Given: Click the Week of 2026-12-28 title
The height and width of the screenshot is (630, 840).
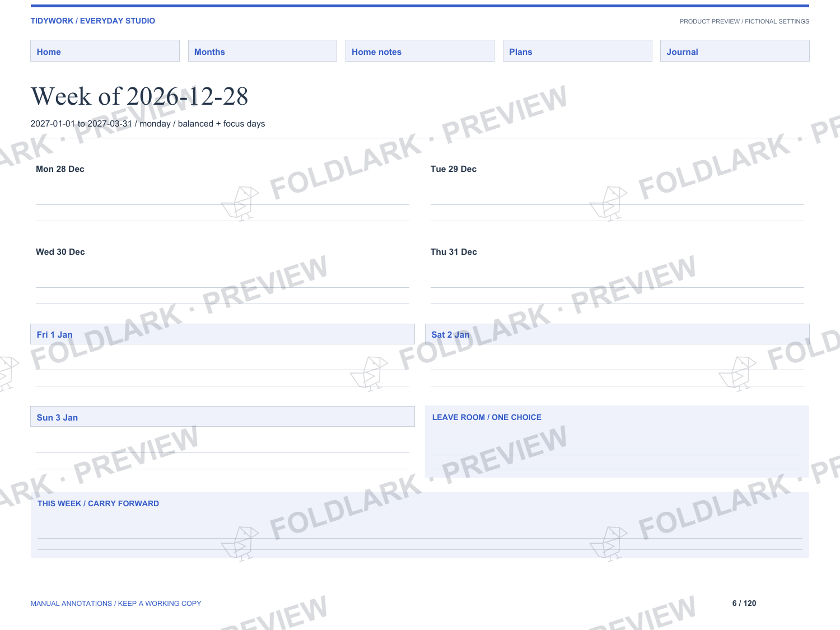Looking at the screenshot, I should tap(139, 96).
